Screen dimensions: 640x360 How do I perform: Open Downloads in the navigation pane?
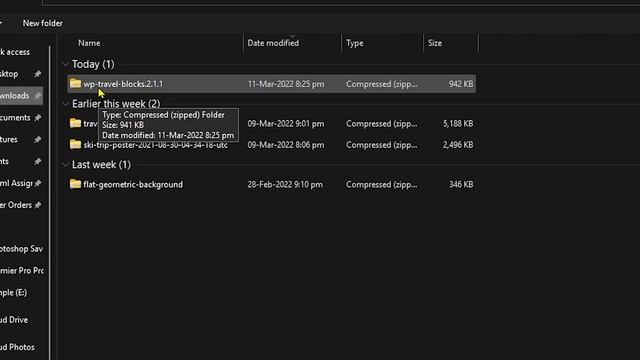pyautogui.click(x=15, y=96)
